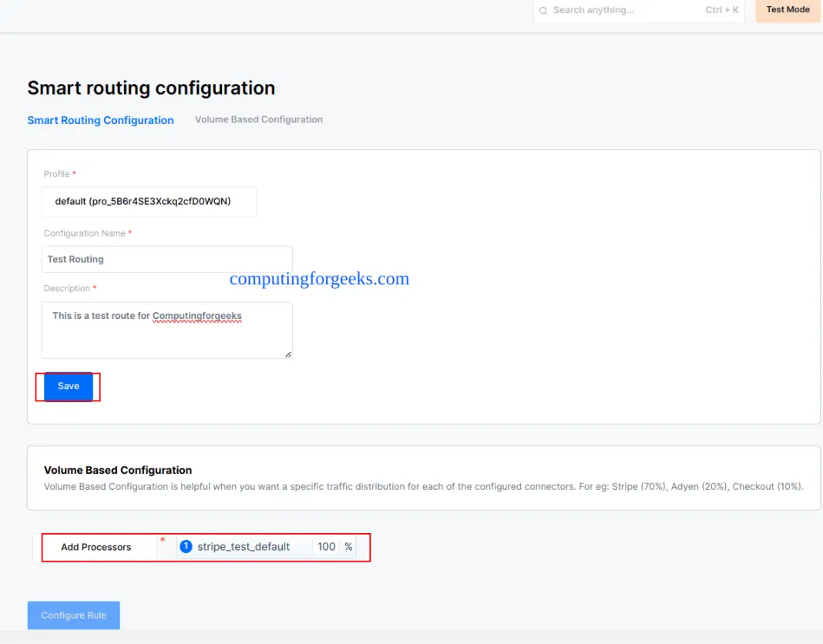The width and height of the screenshot is (823, 644).
Task: Click the blue numbered badge beside stripe_test_default
Action: [x=186, y=546]
